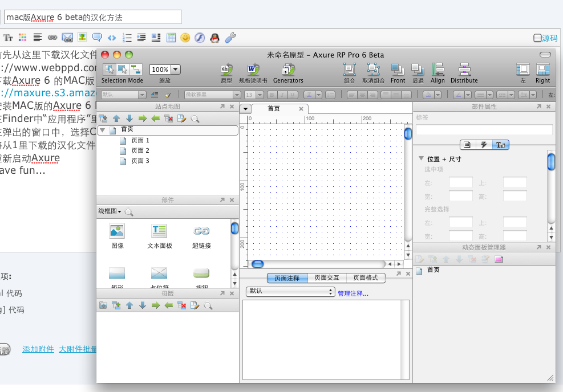The image size is (563, 392).
Task: Select the 文本面板 text panel widget
Action: pyautogui.click(x=159, y=236)
